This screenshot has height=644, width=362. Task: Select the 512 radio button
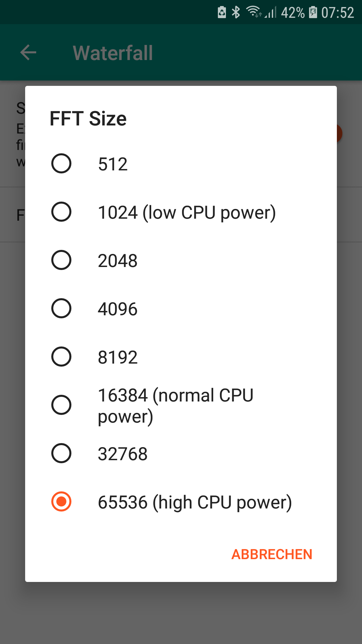[61, 164]
